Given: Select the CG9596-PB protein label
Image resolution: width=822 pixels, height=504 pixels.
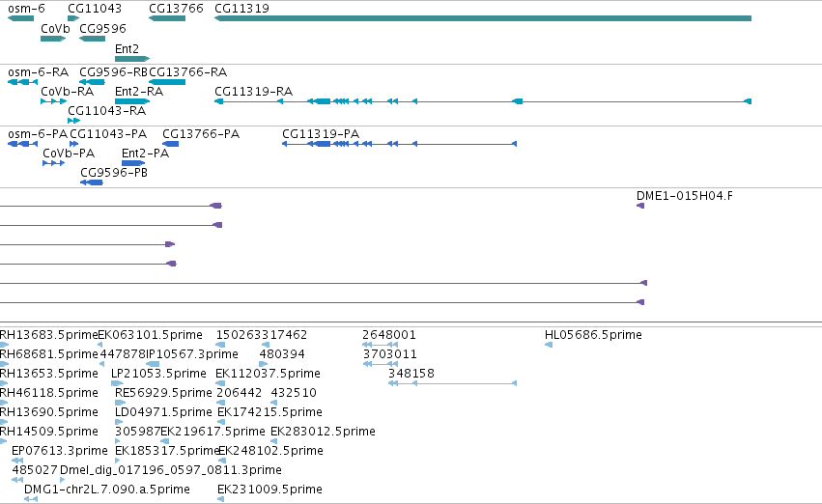Looking at the screenshot, I should coord(114,173).
